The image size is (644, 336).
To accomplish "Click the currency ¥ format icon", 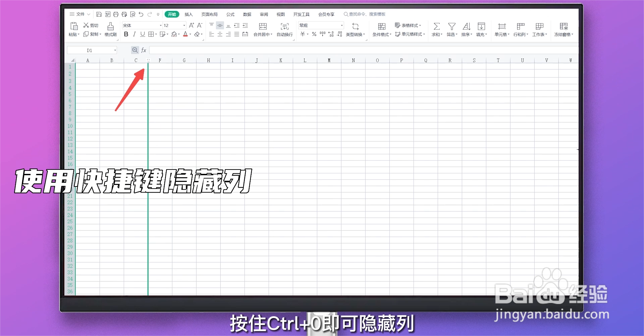I will (x=303, y=34).
